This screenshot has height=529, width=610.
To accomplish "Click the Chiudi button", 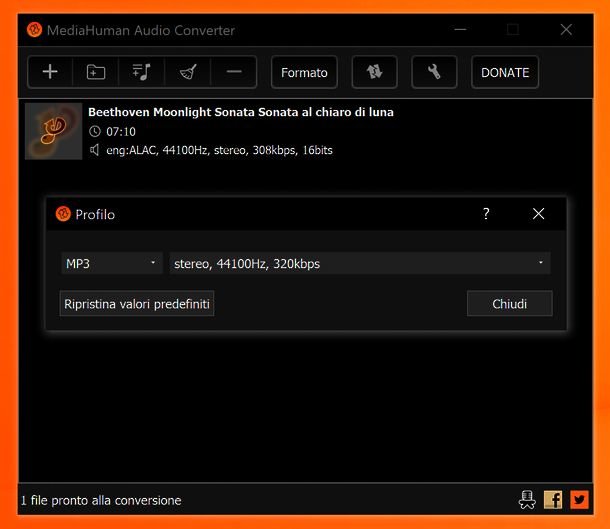I will [x=510, y=303].
